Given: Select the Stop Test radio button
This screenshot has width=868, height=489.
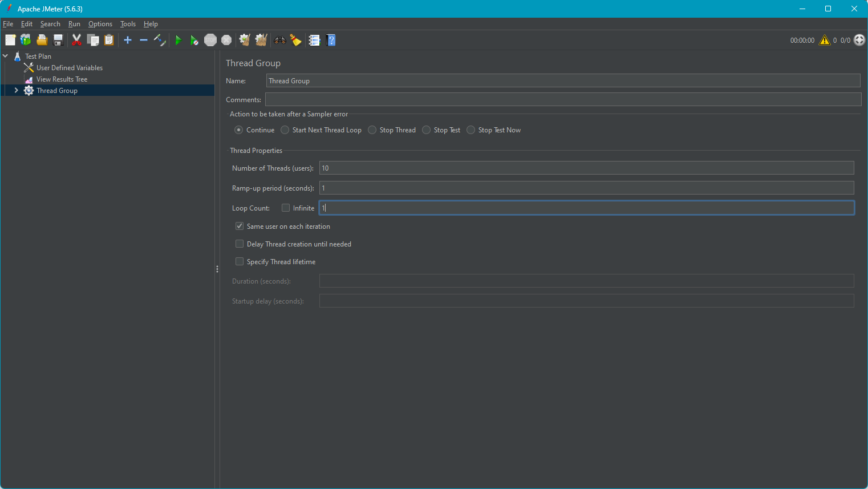Looking at the screenshot, I should (426, 130).
